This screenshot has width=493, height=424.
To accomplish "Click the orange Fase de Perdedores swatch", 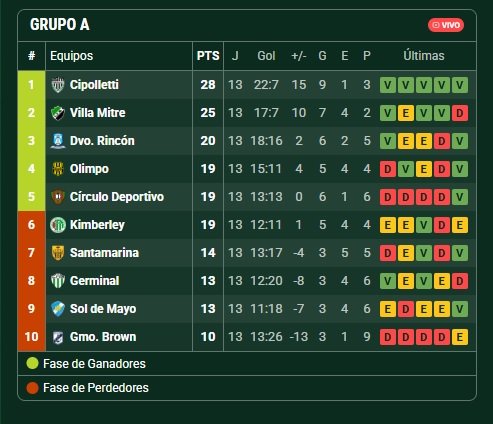I will pos(32,388).
